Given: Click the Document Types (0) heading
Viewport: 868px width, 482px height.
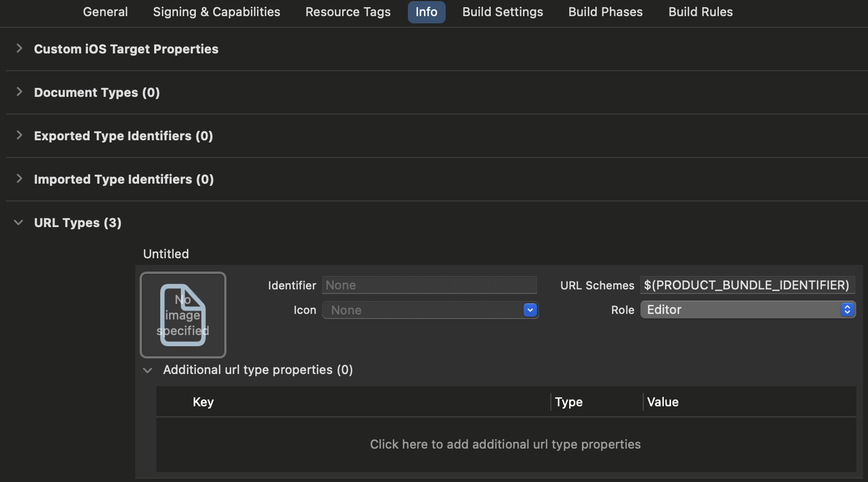Looking at the screenshot, I should (97, 92).
